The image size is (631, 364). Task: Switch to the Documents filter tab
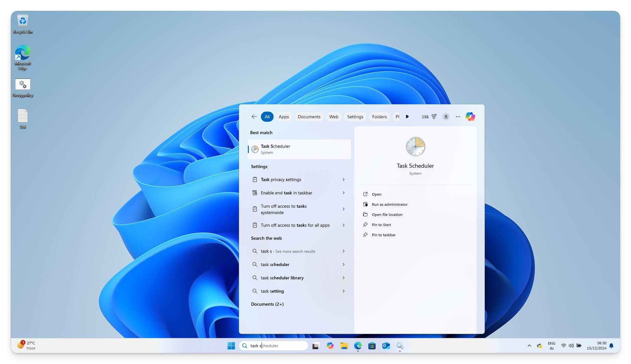point(309,117)
